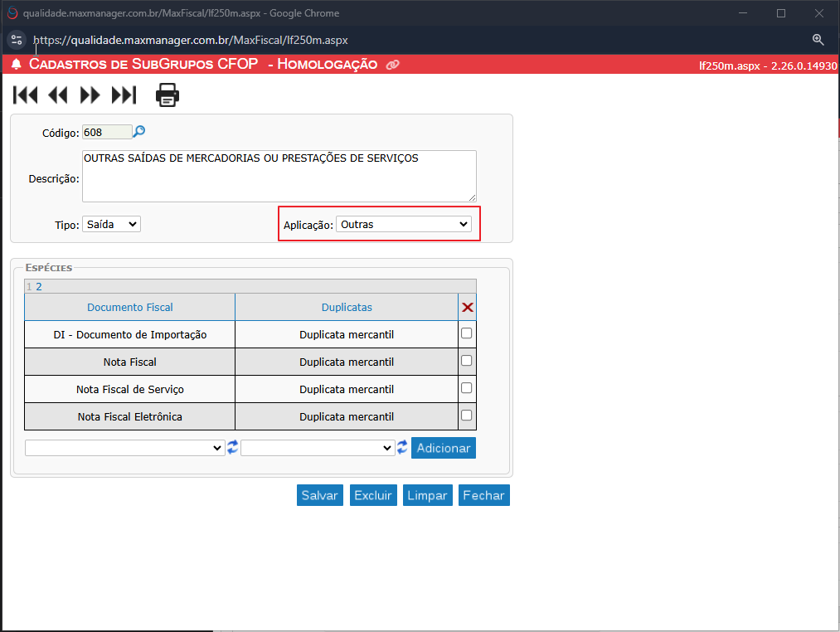The image size is (840, 632).
Task: Click Duplicata mercantil in Nota Fiscal Eletrônica row
Action: [347, 416]
